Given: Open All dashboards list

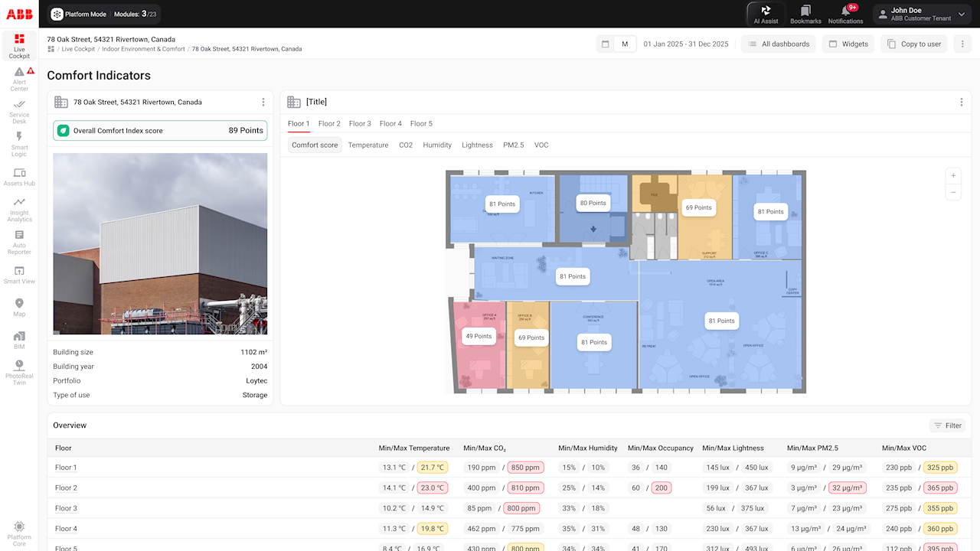Looking at the screenshot, I should point(778,44).
